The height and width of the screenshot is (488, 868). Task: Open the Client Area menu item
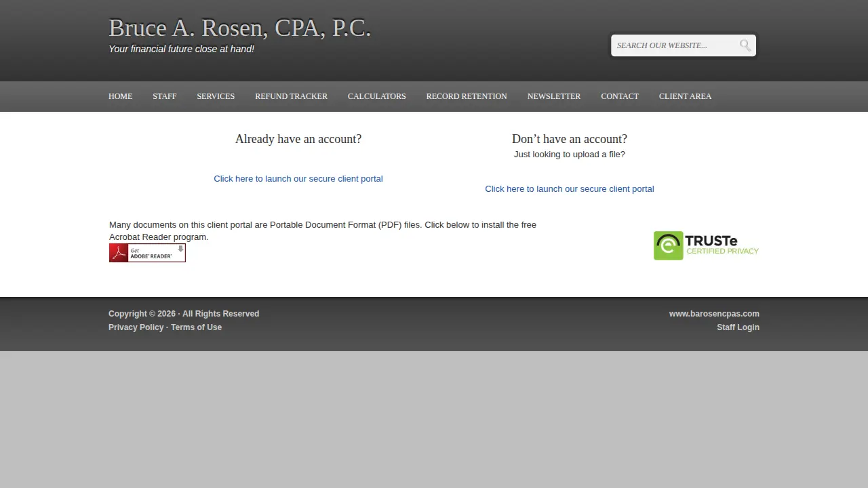(685, 96)
